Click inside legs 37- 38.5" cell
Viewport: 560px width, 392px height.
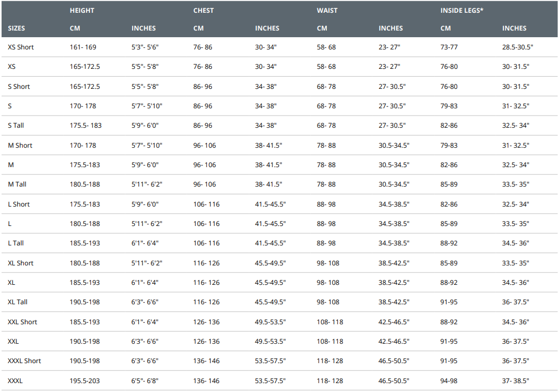pos(516,381)
